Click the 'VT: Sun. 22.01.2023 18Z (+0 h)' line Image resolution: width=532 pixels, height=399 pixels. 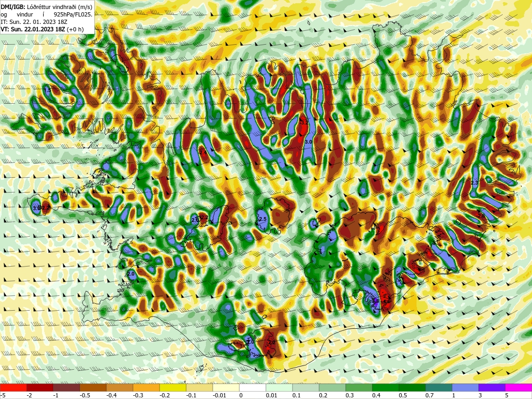click(42, 29)
